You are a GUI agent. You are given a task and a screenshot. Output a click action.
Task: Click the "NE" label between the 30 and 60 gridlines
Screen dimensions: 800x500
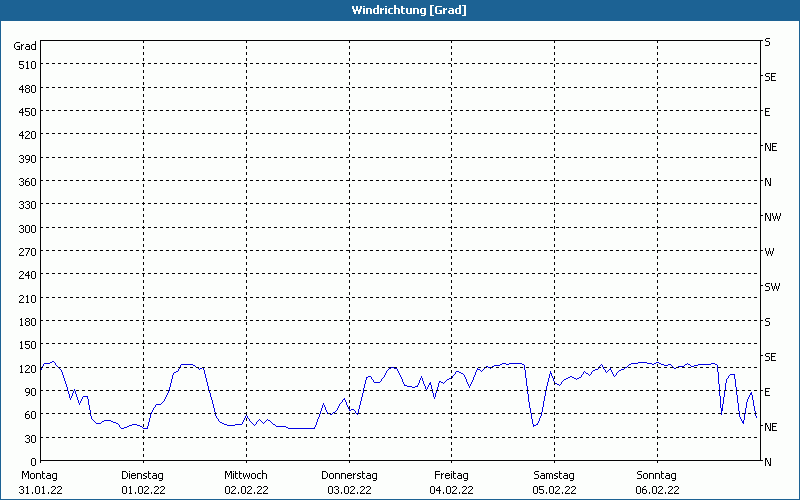point(770,427)
